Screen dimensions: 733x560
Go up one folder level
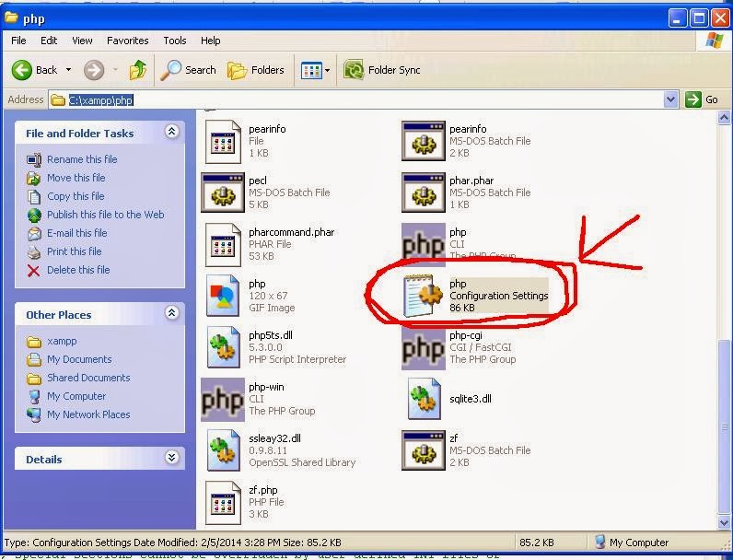coord(137,70)
